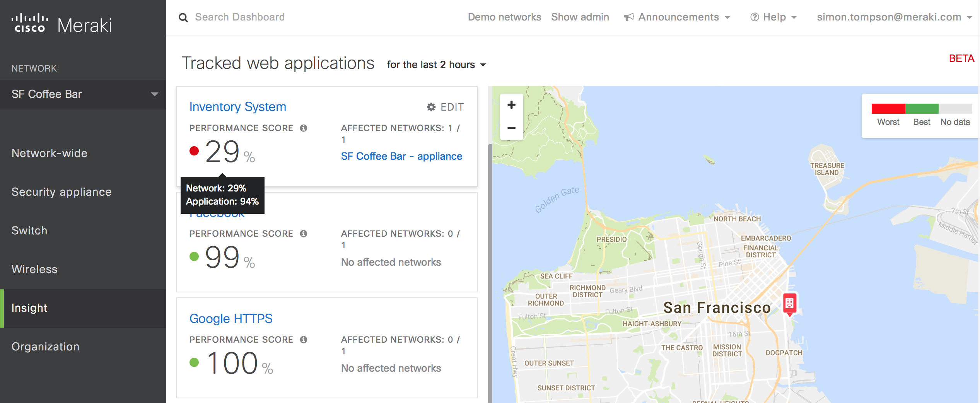Open the Announcements dropdown menu

(x=678, y=17)
